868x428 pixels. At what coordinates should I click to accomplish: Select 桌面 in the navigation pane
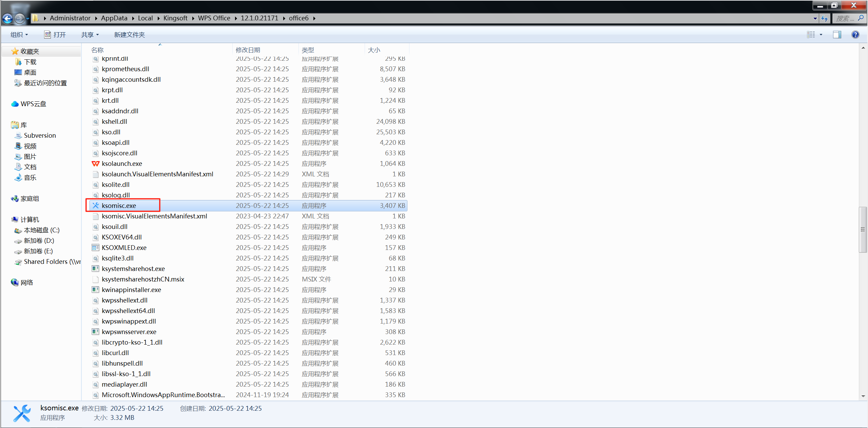pyautogui.click(x=25, y=72)
